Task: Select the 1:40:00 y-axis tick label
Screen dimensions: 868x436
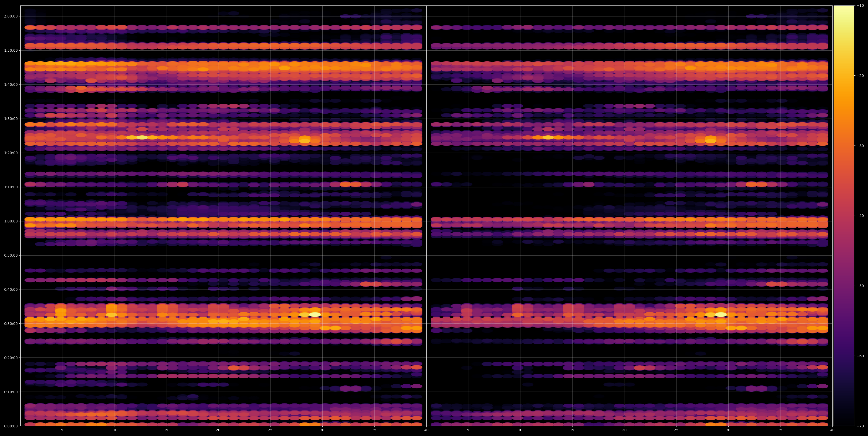Action: tap(11, 85)
